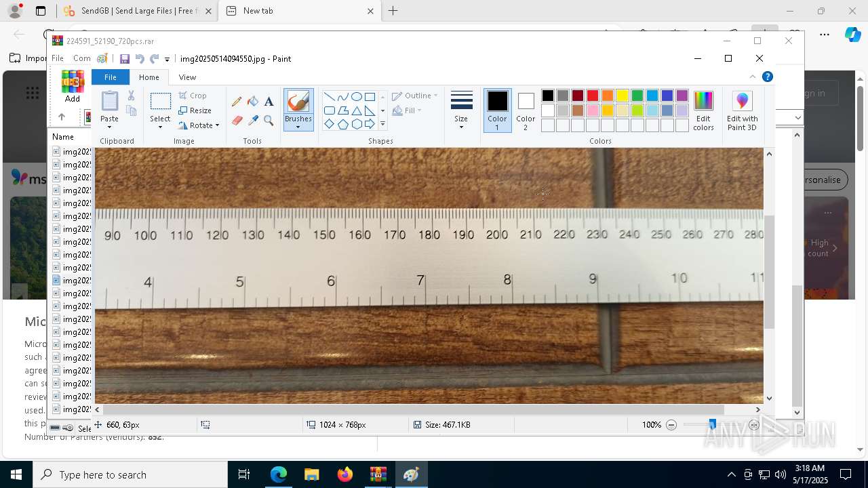
Task: Open a new browser tab with plus
Action: pos(393,11)
